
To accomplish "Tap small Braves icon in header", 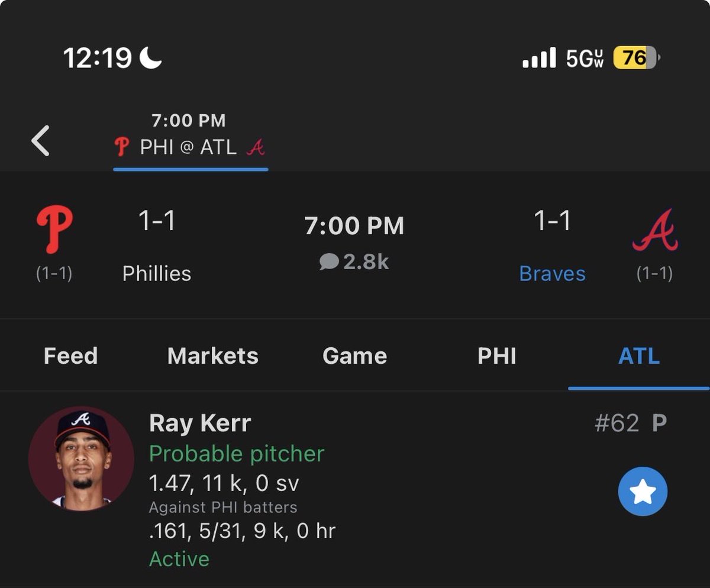I will coord(256,147).
